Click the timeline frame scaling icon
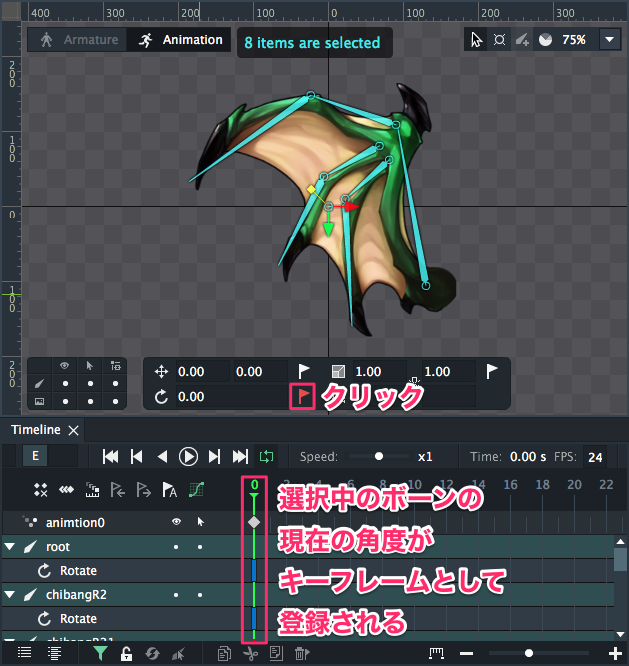 (x=92, y=490)
